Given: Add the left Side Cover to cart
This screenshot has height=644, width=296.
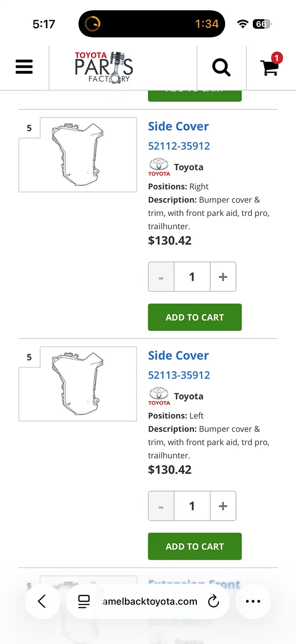Looking at the screenshot, I should (x=194, y=546).
